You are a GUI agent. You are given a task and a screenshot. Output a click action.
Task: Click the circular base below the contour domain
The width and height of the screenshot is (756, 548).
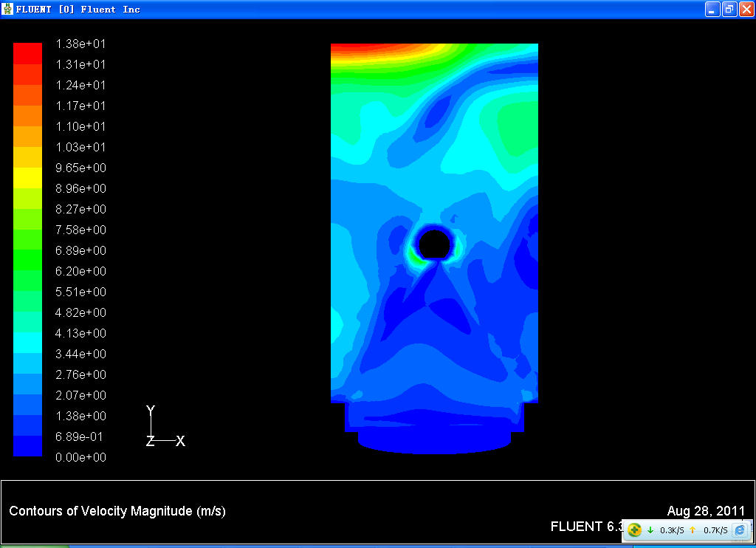tap(434, 441)
